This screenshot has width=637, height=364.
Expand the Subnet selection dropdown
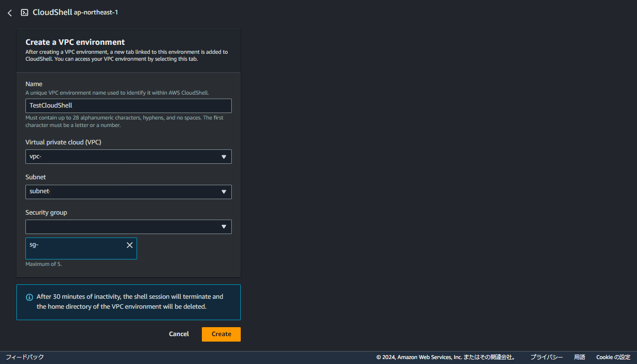pyautogui.click(x=128, y=192)
